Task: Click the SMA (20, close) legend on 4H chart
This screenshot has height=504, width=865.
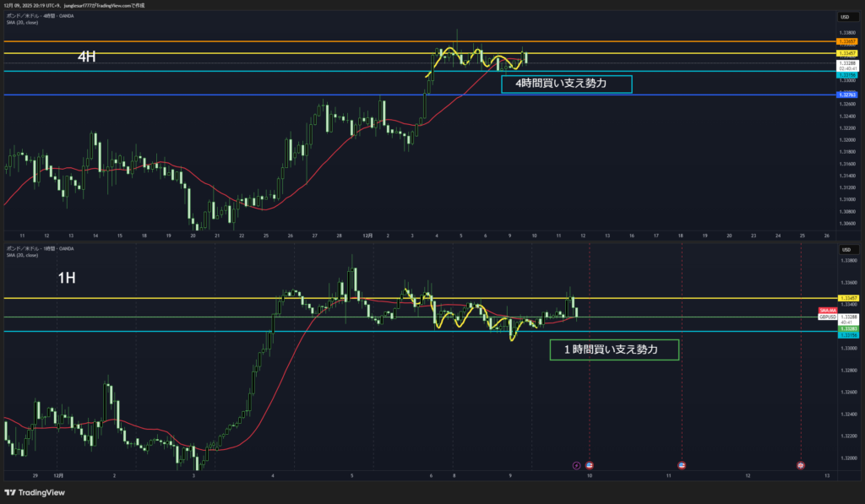Action: [22, 24]
